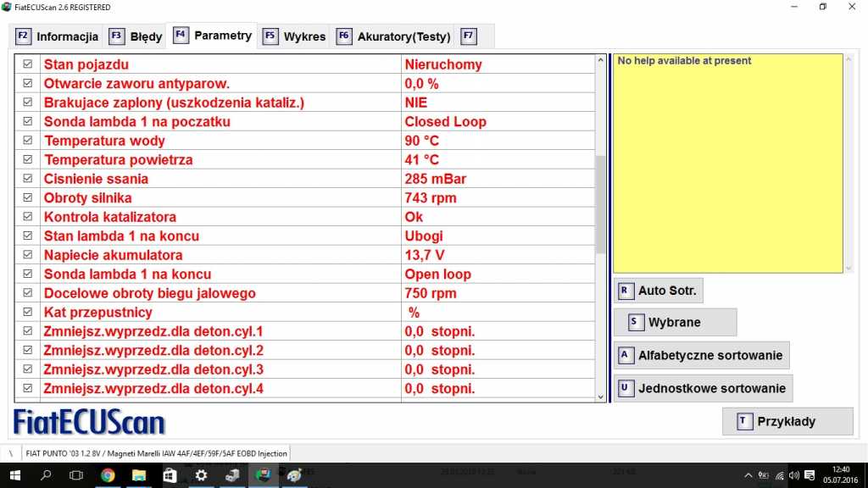The height and width of the screenshot is (488, 868).
Task: Sort parameters with Alfabetyczne sortowanie
Action: [702, 355]
